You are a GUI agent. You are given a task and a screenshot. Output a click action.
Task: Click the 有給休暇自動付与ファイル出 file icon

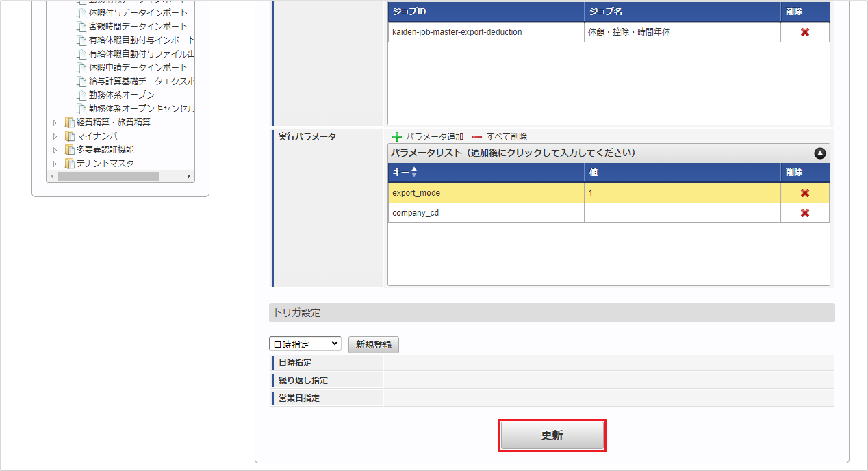point(81,53)
